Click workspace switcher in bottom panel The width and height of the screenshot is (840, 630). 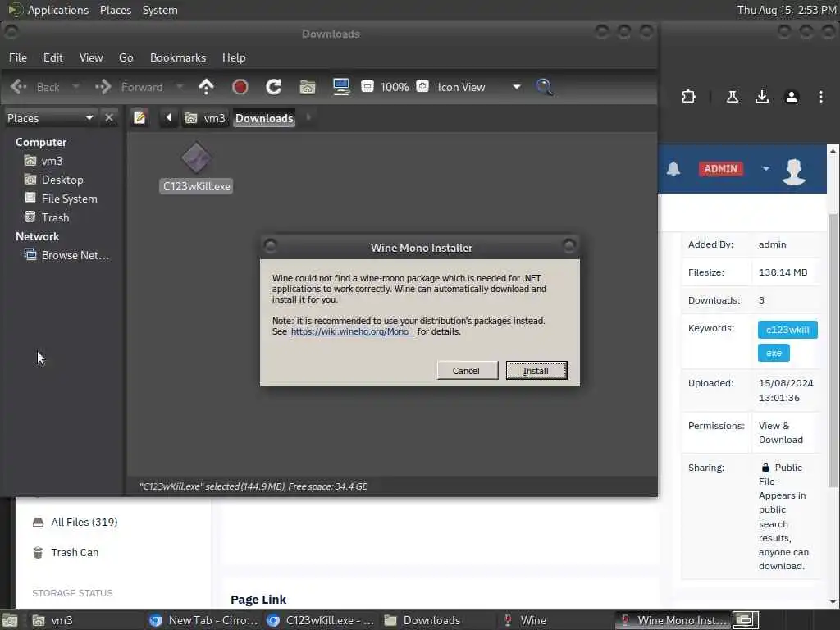[x=745, y=620]
